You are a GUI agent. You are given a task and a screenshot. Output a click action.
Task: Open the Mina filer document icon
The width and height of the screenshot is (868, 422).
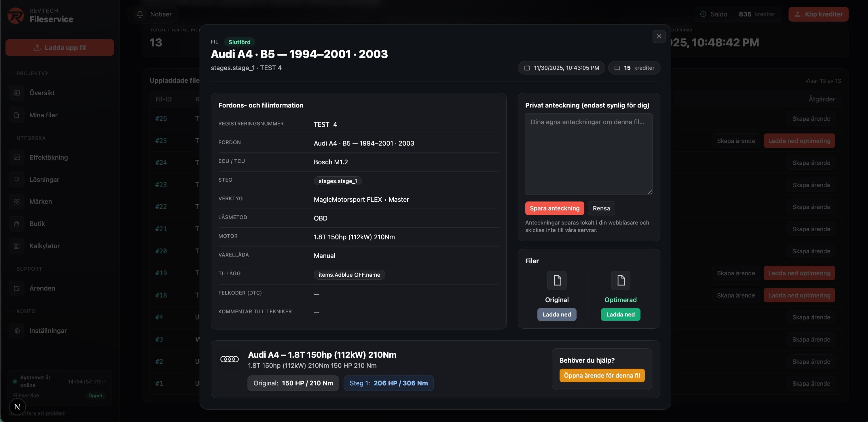coord(16,115)
